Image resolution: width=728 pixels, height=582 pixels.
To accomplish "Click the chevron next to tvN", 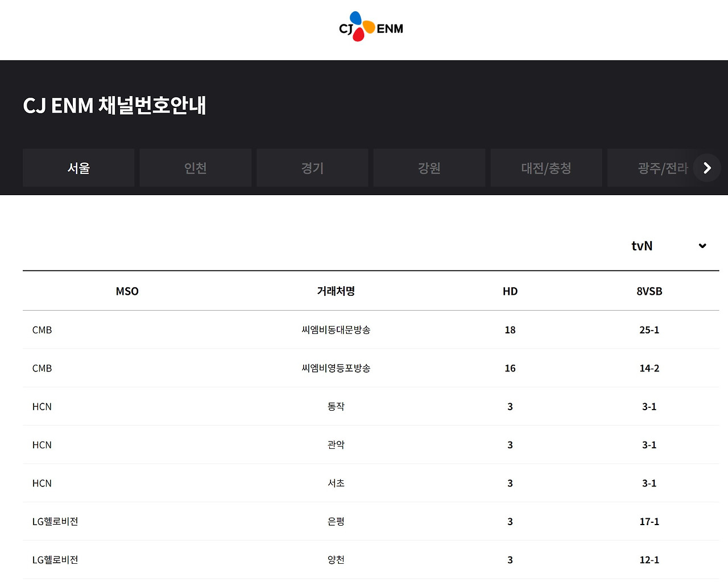I will (701, 246).
